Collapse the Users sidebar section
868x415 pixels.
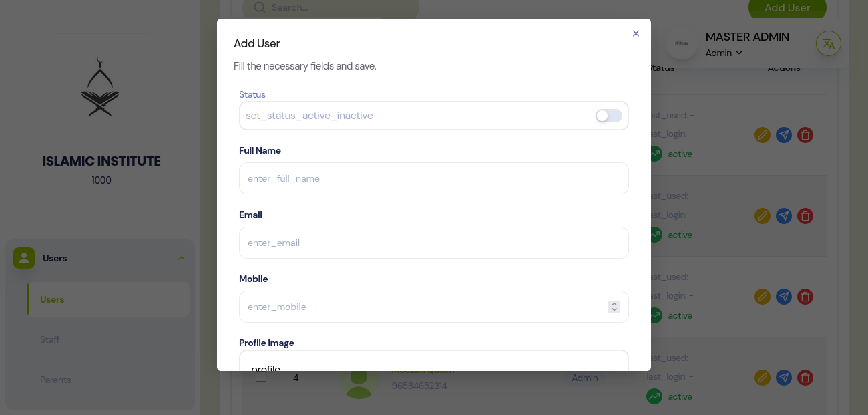181,258
